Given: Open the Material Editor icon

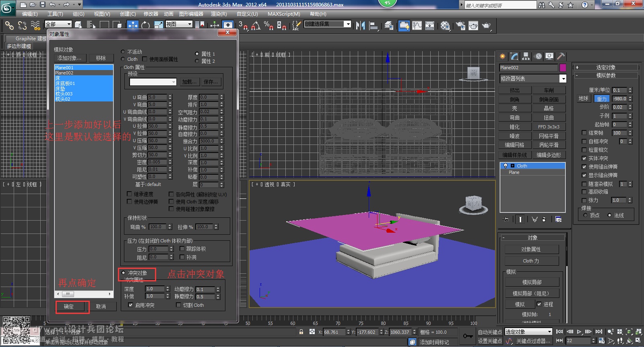Looking at the screenshot, I should 445,25.
